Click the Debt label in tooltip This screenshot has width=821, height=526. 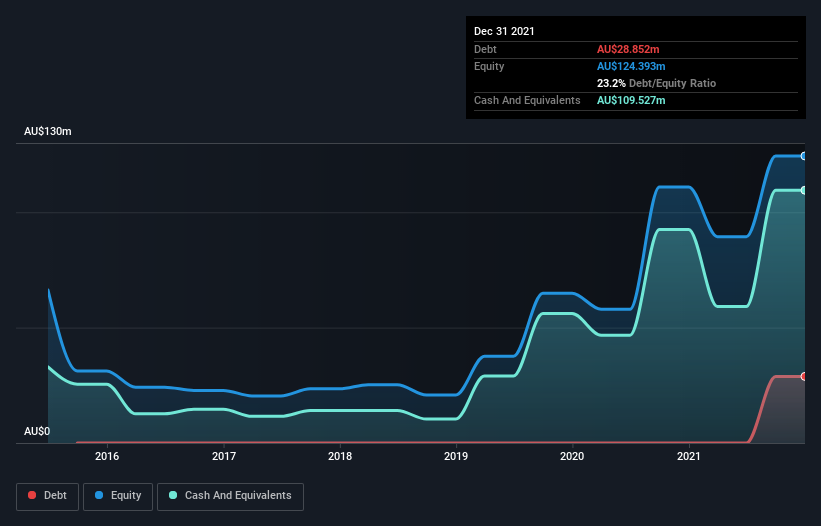click(x=485, y=49)
